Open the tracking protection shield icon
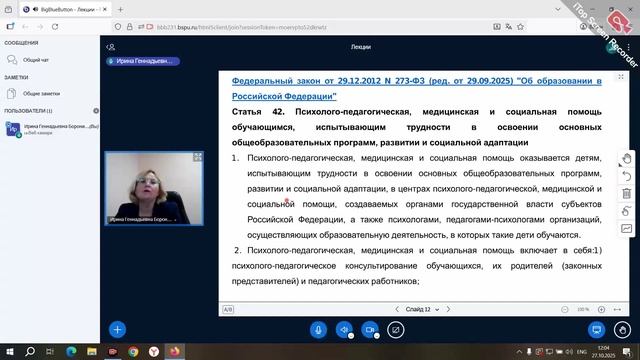The height and width of the screenshot is (360, 640). click(x=118, y=27)
